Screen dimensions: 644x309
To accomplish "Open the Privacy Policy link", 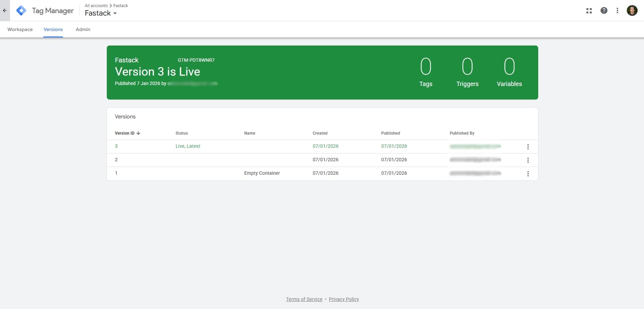I will pyautogui.click(x=344, y=299).
